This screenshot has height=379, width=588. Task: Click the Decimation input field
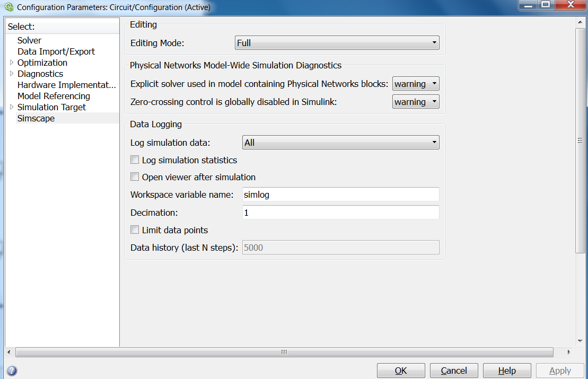340,212
